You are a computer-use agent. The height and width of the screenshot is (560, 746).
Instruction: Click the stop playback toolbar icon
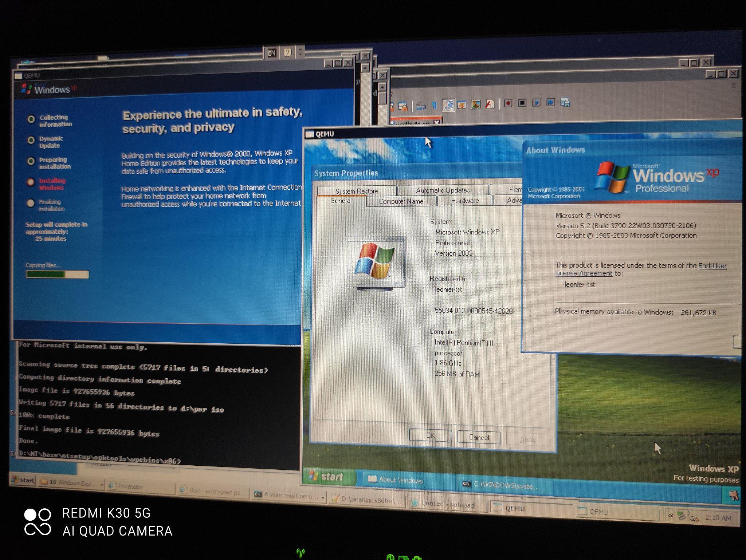tap(523, 104)
